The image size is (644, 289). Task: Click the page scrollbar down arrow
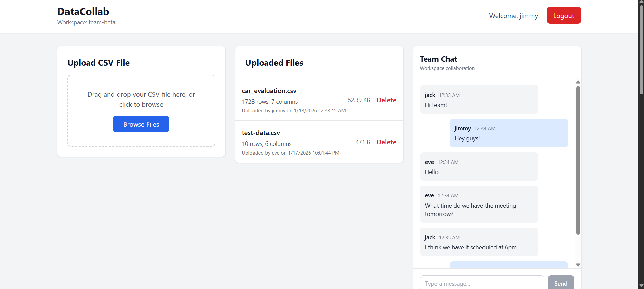click(x=641, y=286)
